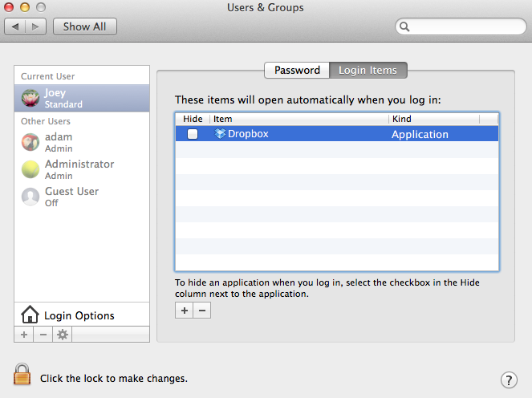Add a new user with the sidebar plus button
The image size is (532, 398).
[x=23, y=334]
